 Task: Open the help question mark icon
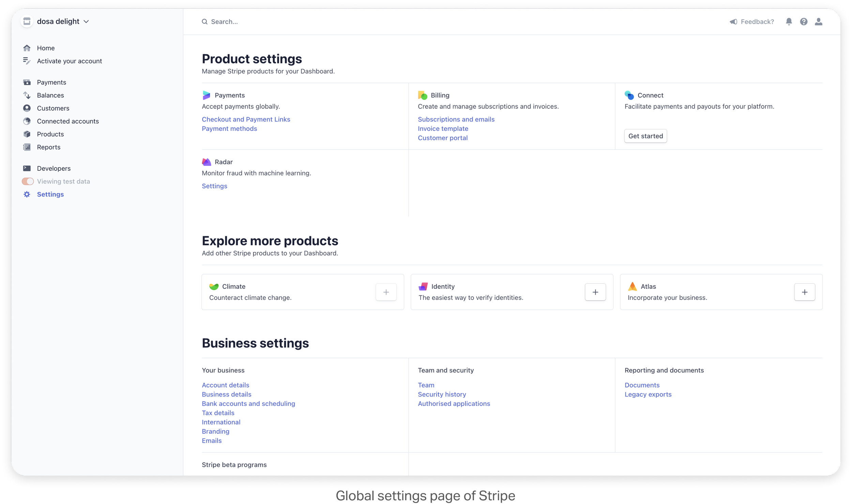point(804,22)
